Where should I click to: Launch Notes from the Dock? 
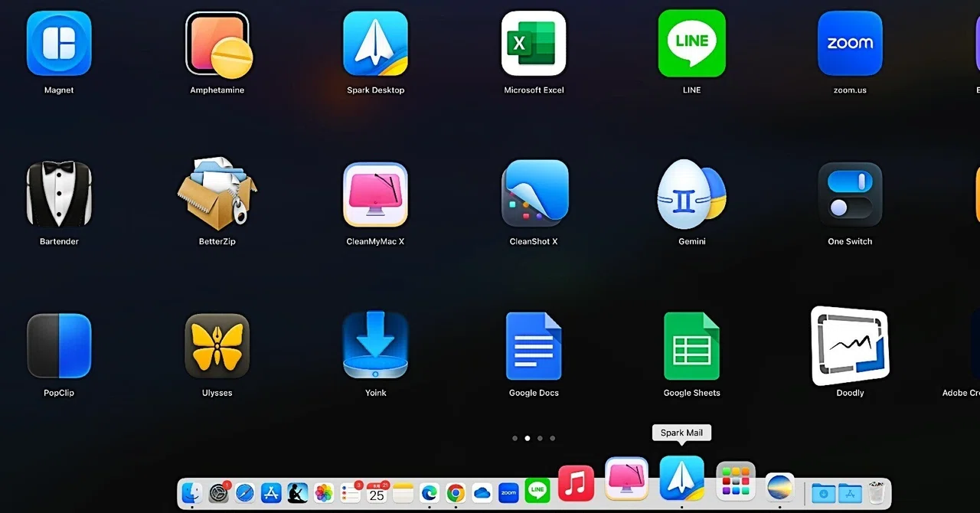pos(403,493)
